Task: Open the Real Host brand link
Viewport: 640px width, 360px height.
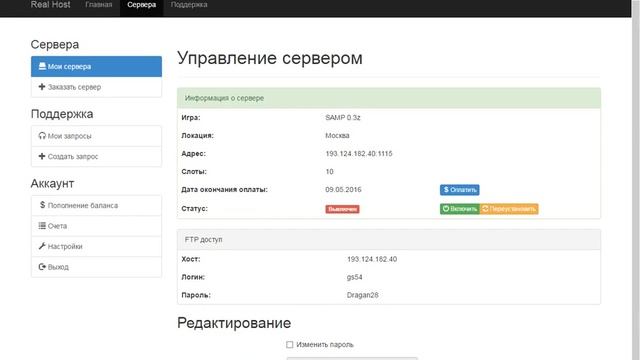Action: point(50,5)
